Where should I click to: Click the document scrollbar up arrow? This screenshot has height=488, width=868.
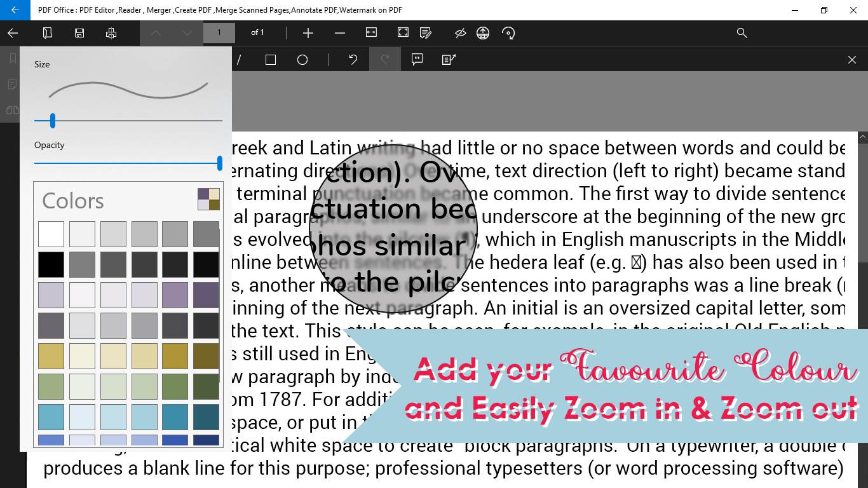point(863,137)
